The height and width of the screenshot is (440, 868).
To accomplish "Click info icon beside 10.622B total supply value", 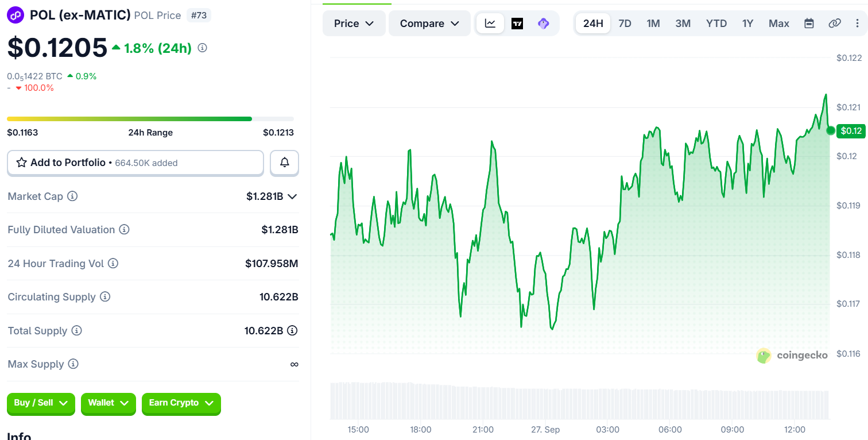I will click(x=292, y=330).
